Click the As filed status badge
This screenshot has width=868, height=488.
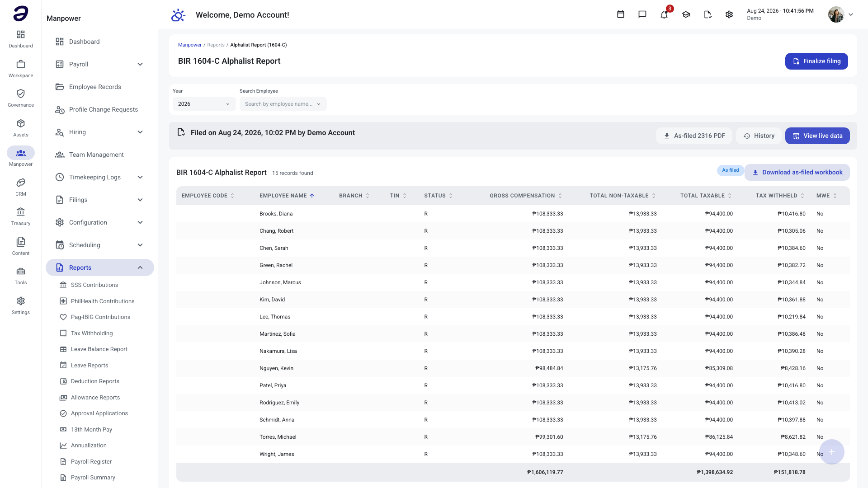click(730, 170)
